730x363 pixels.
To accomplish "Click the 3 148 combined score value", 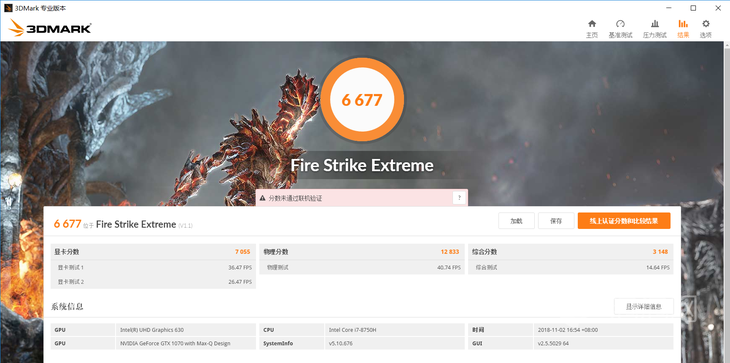I will (x=660, y=252).
